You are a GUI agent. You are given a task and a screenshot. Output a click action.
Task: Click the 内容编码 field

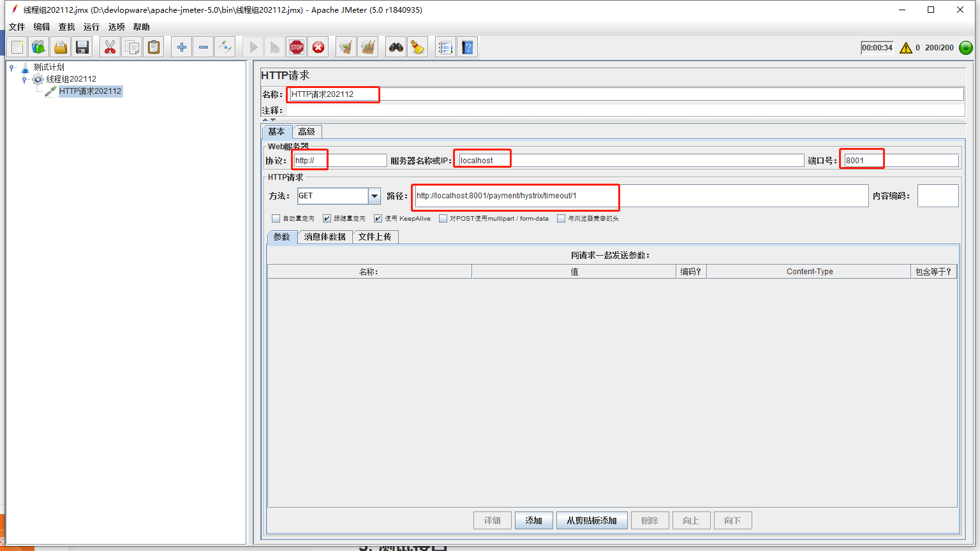pos(938,196)
